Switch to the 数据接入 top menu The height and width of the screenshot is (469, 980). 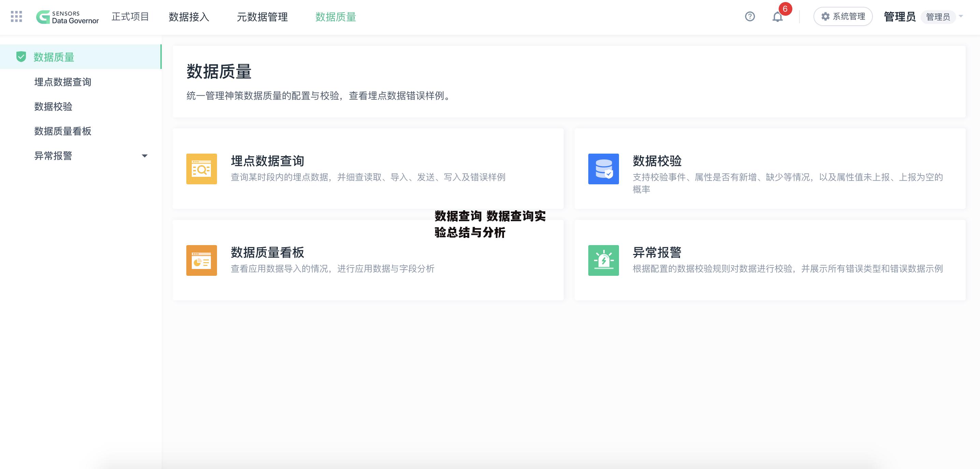pyautogui.click(x=189, y=17)
